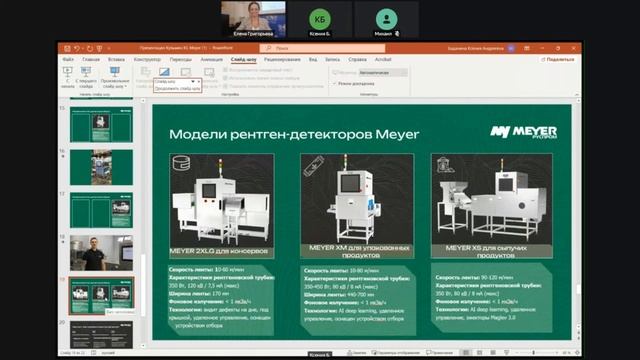Click the Record slideshow icon in ribbon
Image resolution: width=640 pixels, height=360 pixels.
[x=209, y=73]
